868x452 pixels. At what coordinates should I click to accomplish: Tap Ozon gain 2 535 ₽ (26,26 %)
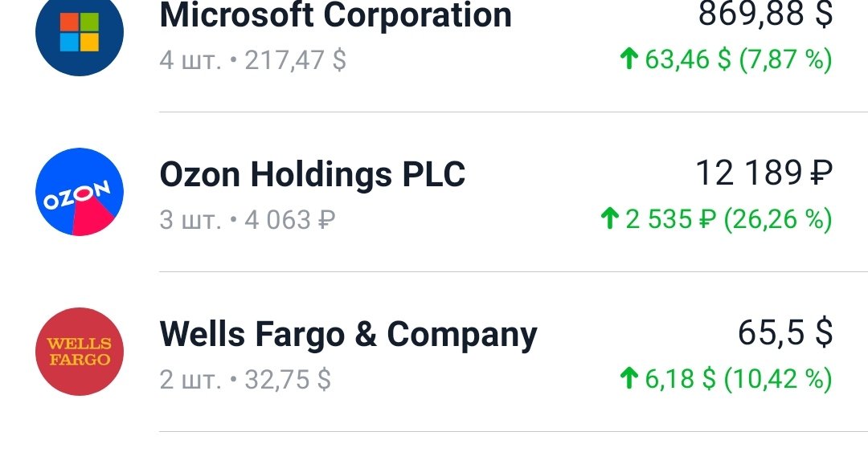point(728,219)
